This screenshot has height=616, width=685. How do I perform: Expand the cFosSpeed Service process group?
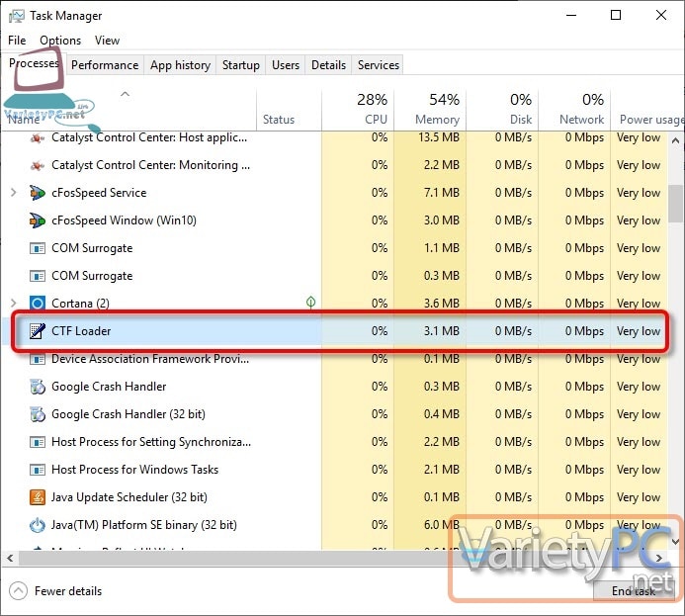coord(13,192)
